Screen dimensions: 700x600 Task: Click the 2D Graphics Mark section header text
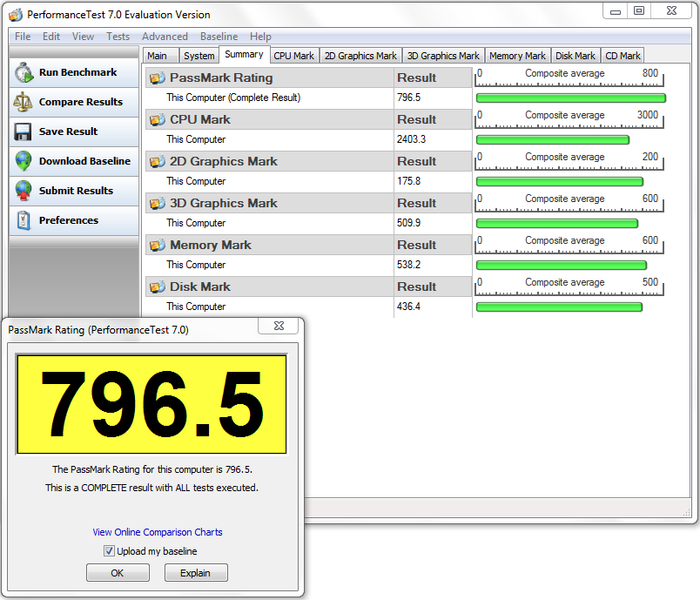tap(223, 161)
